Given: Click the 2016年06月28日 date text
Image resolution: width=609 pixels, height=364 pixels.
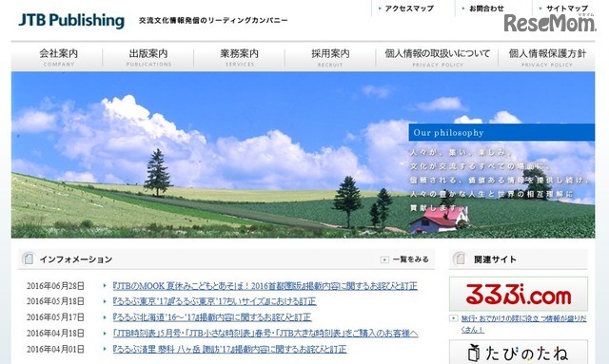Looking at the screenshot, I should coord(55,286).
